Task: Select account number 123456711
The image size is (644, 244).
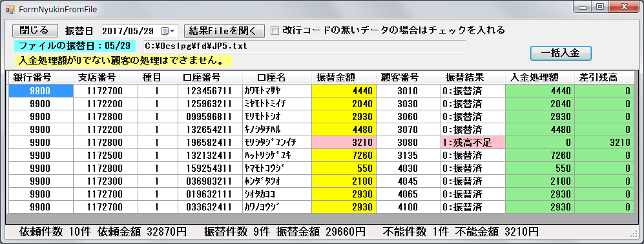Action: tap(210, 91)
